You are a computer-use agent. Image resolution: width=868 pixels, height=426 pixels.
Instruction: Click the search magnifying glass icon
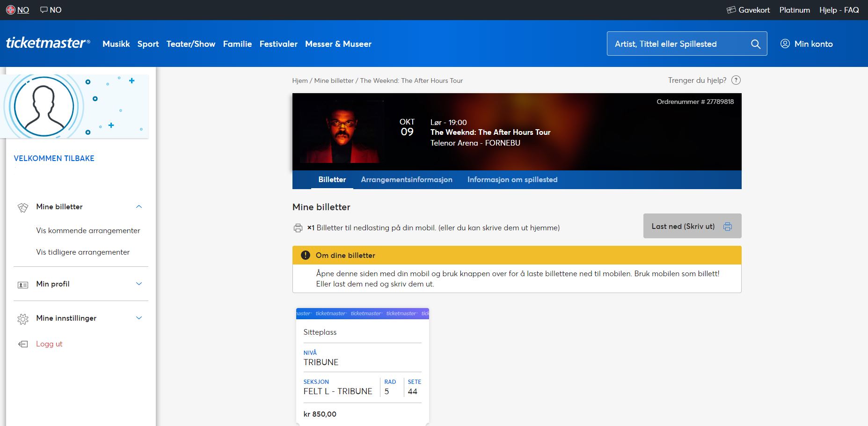click(x=755, y=44)
